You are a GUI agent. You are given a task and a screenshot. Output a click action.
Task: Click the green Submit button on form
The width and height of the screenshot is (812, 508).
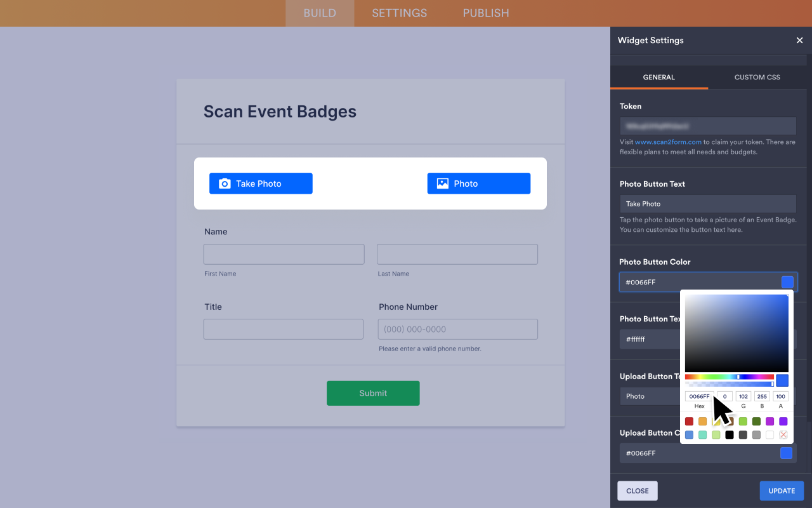[x=373, y=393]
